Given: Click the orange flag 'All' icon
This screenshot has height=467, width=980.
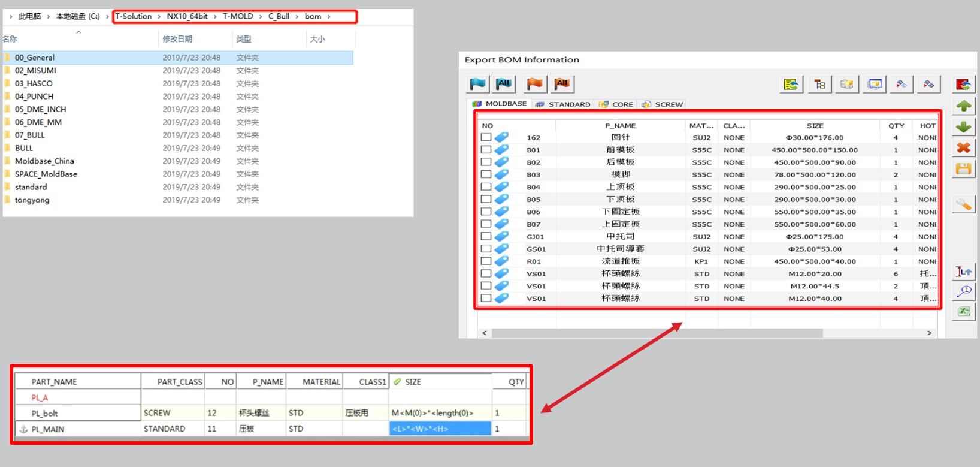Looking at the screenshot, I should [562, 84].
